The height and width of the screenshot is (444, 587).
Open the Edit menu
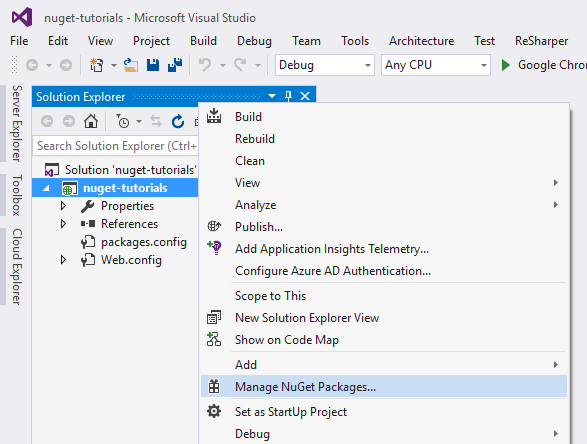coord(58,41)
